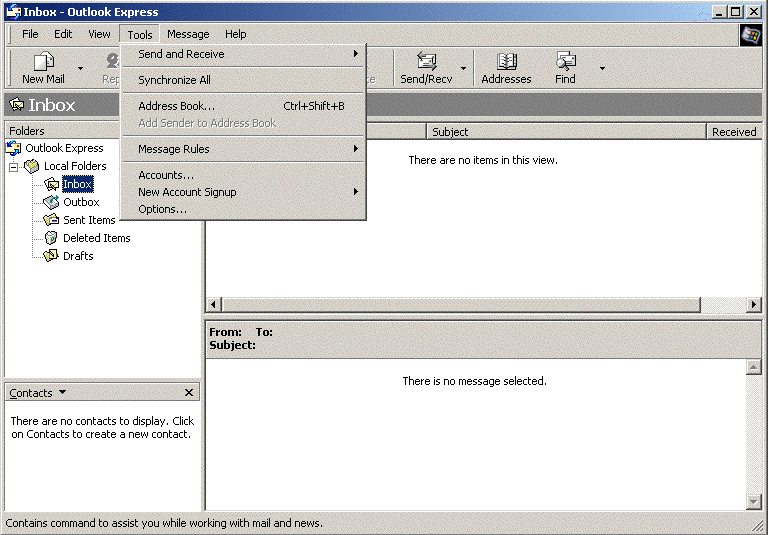Open the New Mail stationery dropdown arrow

80,68
